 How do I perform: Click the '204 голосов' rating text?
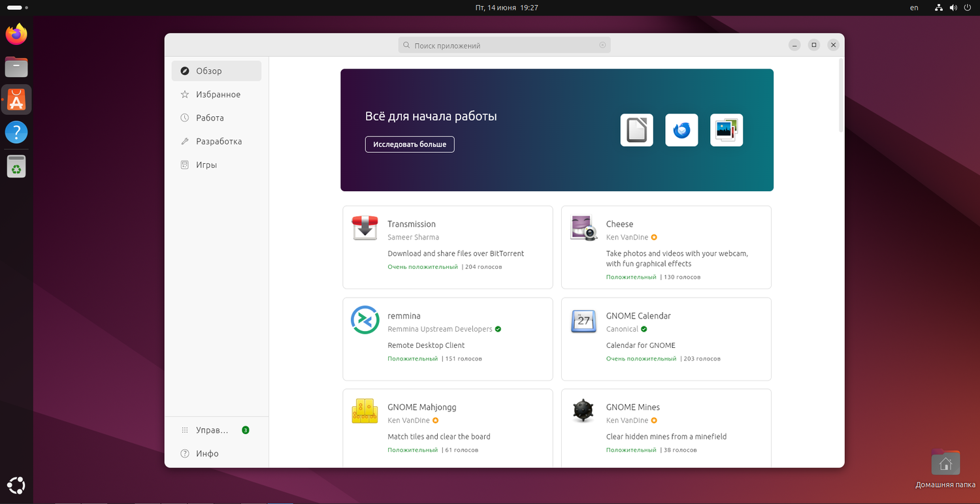click(483, 267)
